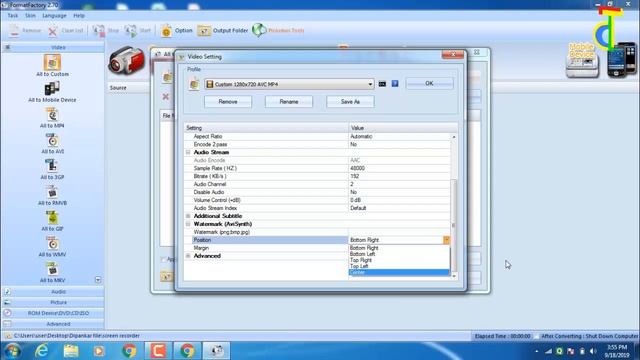This screenshot has width=640, height=360.
Task: Click the profile icon beside the dropdown
Action: 194,84
